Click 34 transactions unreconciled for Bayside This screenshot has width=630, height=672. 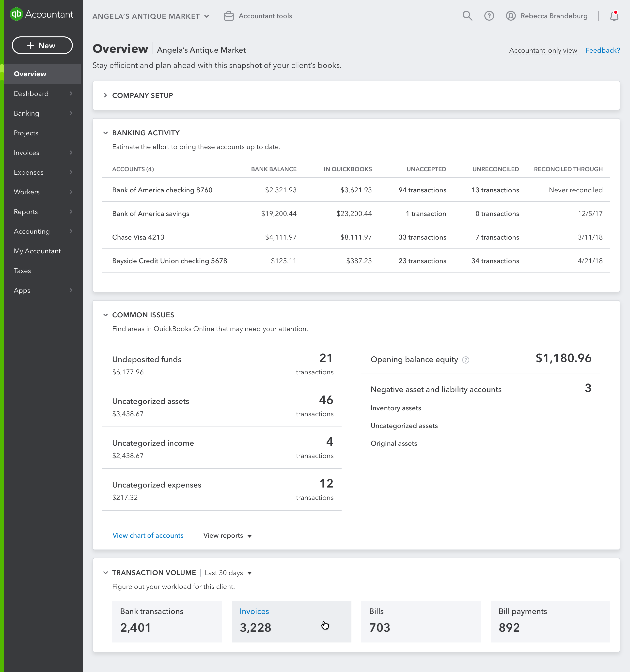click(x=495, y=261)
